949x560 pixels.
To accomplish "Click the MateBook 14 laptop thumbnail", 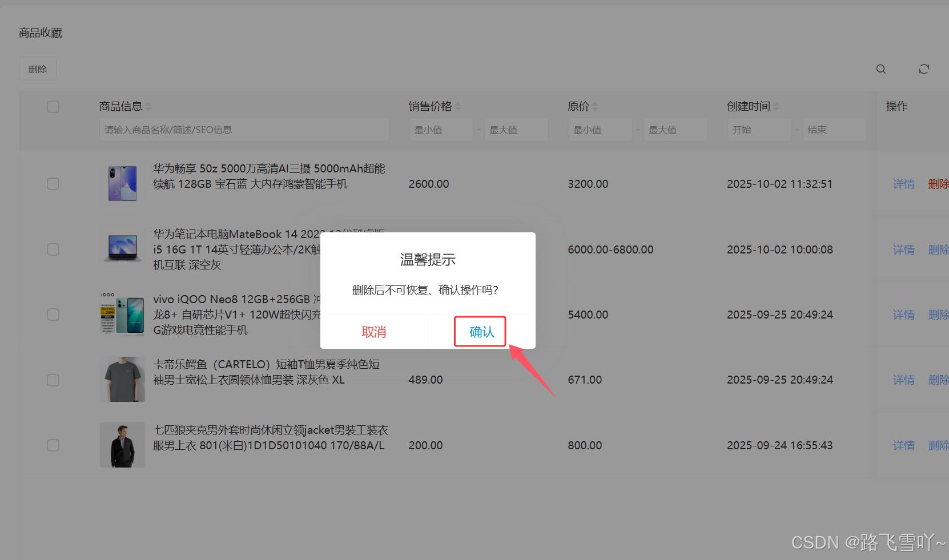I will click(x=122, y=249).
